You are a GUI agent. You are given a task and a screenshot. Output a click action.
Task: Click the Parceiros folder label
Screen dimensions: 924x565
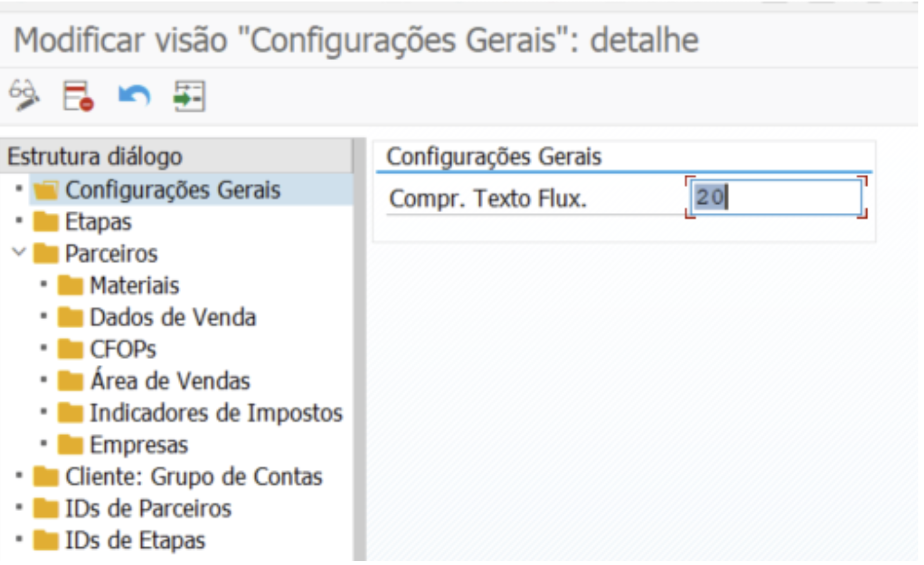[x=111, y=254]
